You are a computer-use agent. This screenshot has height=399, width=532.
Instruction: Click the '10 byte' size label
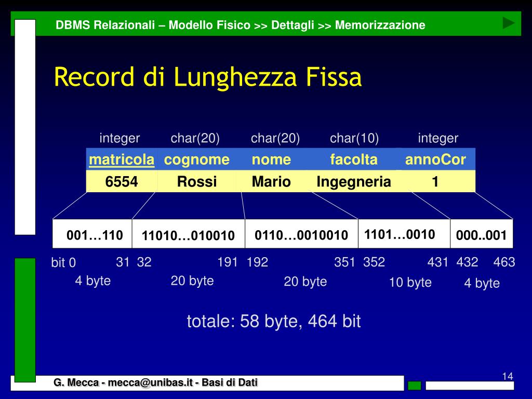[x=410, y=282]
